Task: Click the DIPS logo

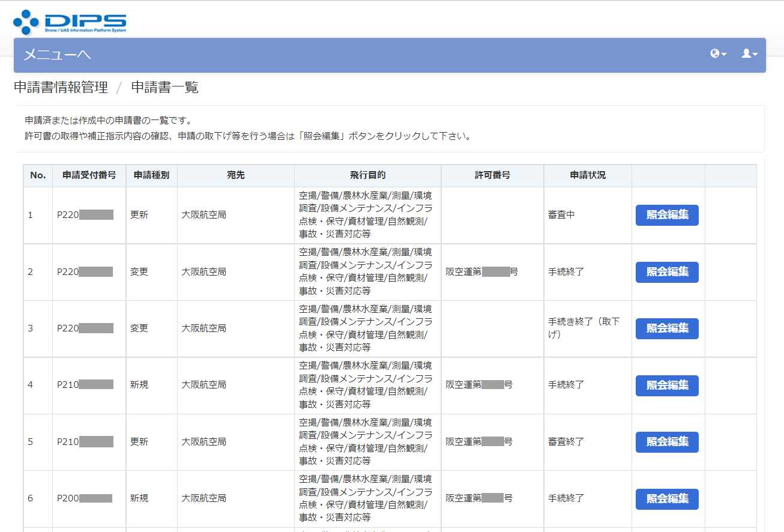Action: tap(70, 22)
